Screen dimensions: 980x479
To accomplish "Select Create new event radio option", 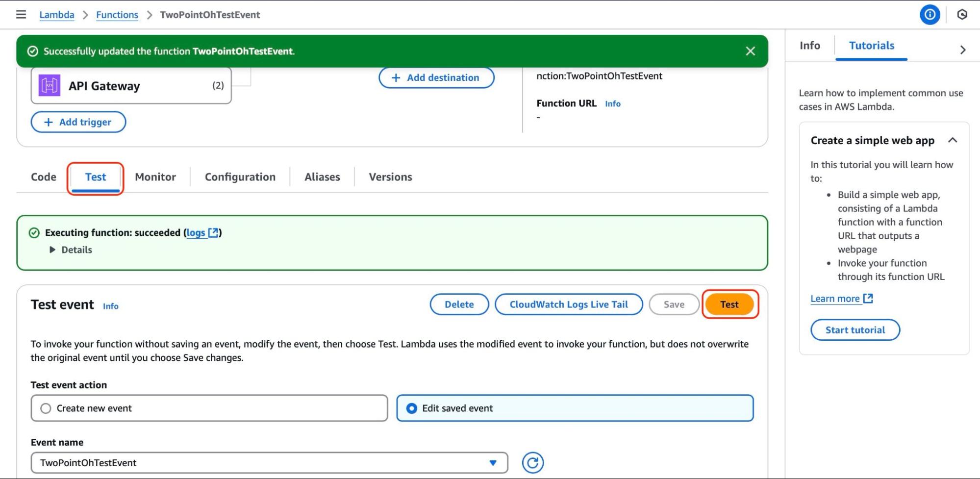I will point(209,408).
